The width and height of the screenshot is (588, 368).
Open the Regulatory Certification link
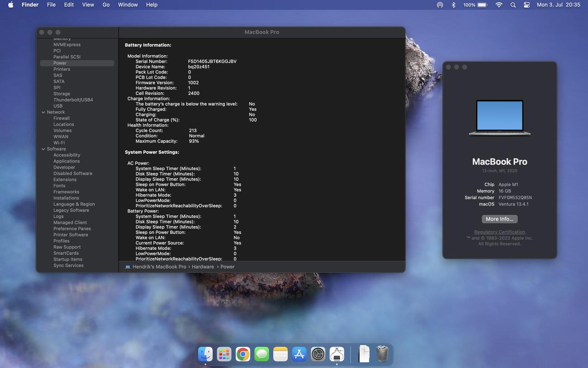tap(499, 232)
